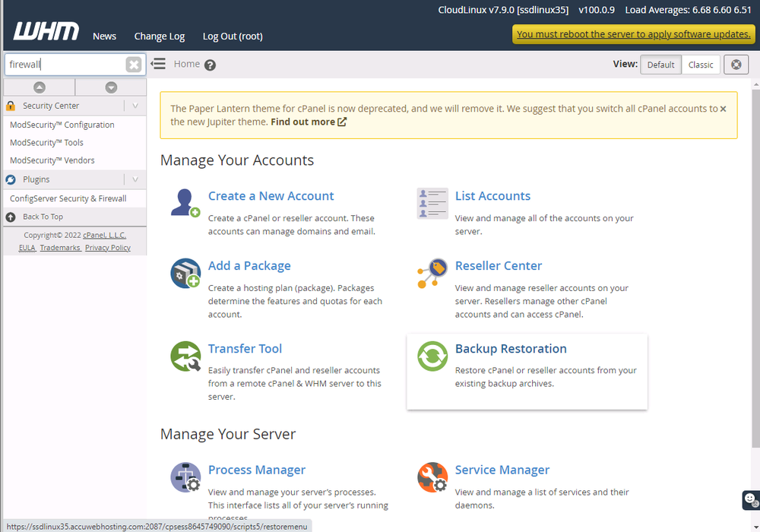This screenshot has height=532, width=760.
Task: Open the Create a New Account icon
Action: coord(185,203)
